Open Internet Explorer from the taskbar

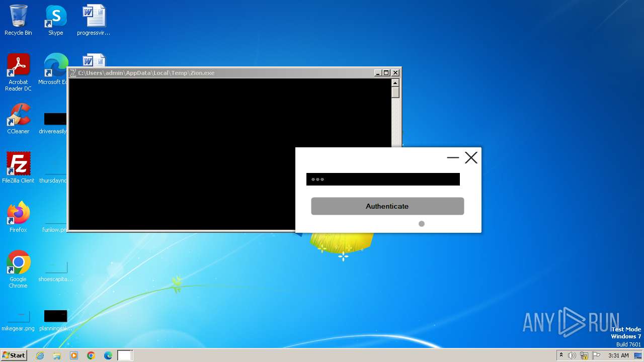tap(40, 355)
